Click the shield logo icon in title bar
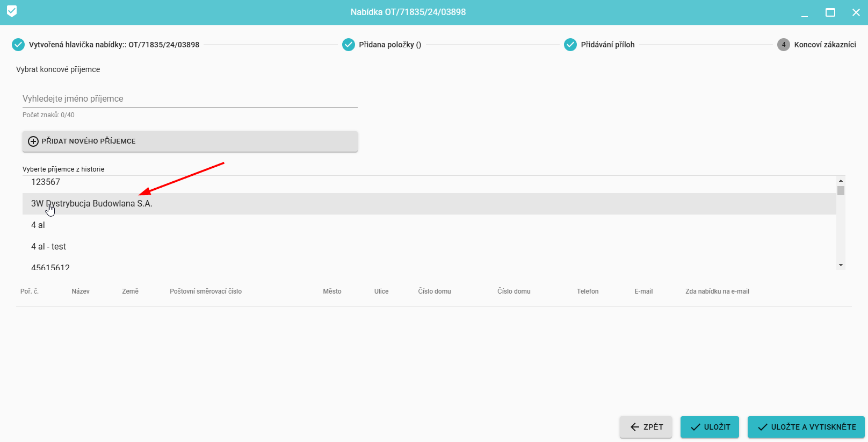The image size is (868, 442). [x=12, y=11]
